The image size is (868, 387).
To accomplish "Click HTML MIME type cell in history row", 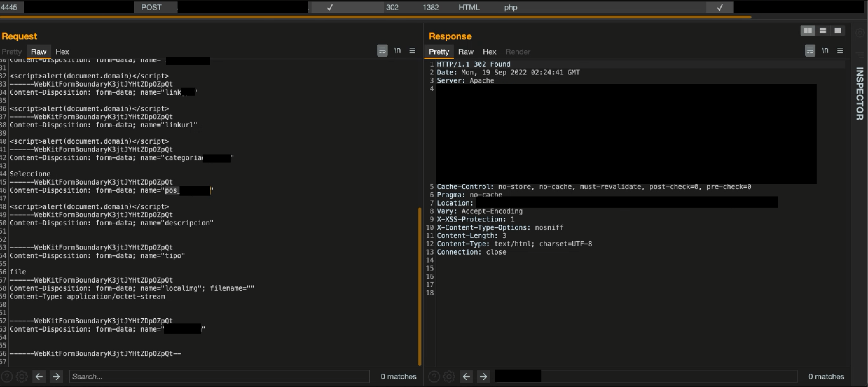I will [x=469, y=7].
